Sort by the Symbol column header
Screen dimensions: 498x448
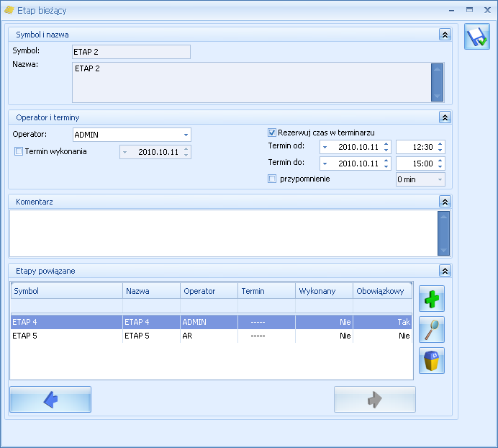tap(67, 291)
